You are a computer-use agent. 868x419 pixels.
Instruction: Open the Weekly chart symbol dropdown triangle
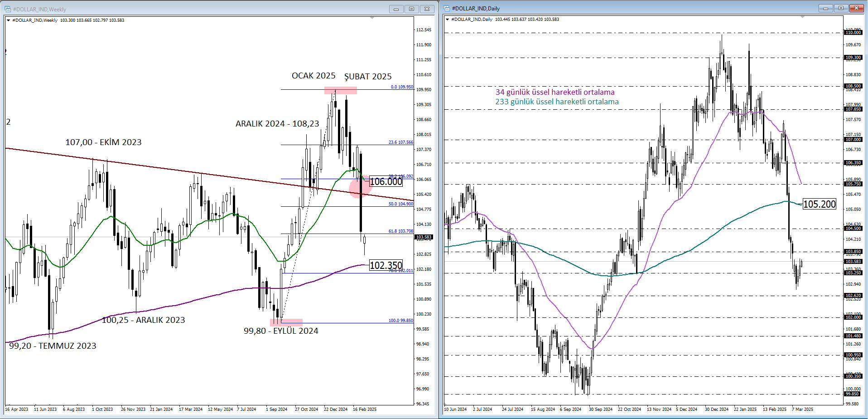tap(9, 20)
